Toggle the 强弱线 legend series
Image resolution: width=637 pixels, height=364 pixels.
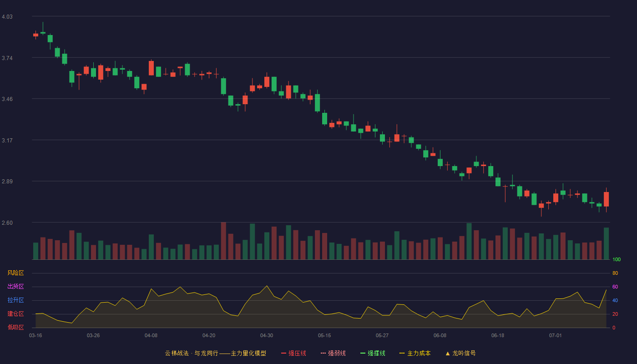click(333, 353)
